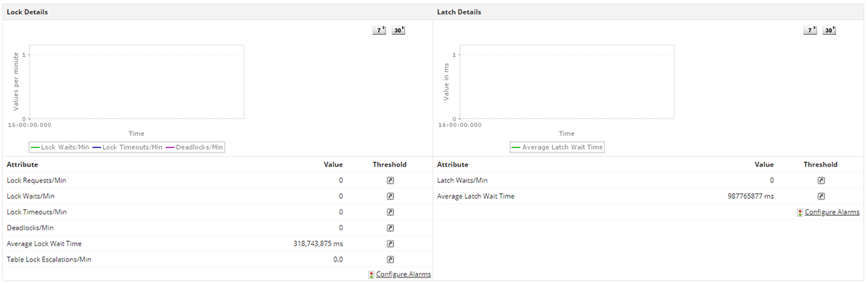The image size is (868, 284).
Task: Open Configure Alarms link under Lock Details
Action: click(403, 274)
